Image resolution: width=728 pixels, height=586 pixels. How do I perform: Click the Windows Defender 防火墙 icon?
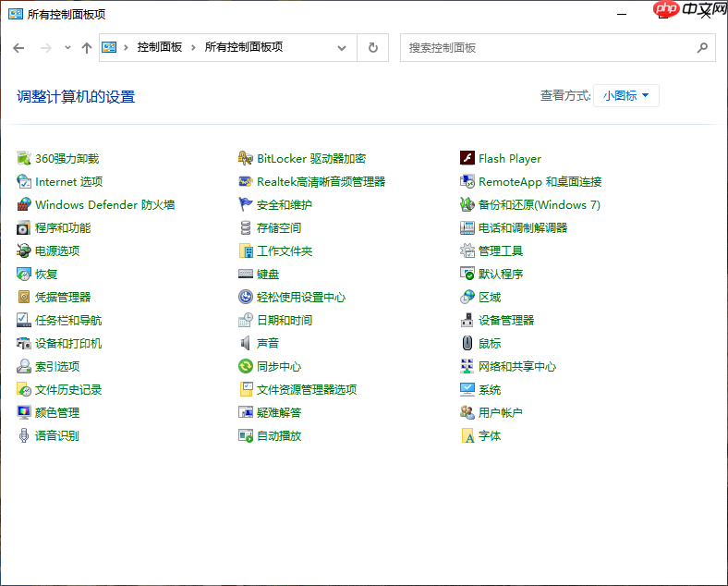[24, 205]
